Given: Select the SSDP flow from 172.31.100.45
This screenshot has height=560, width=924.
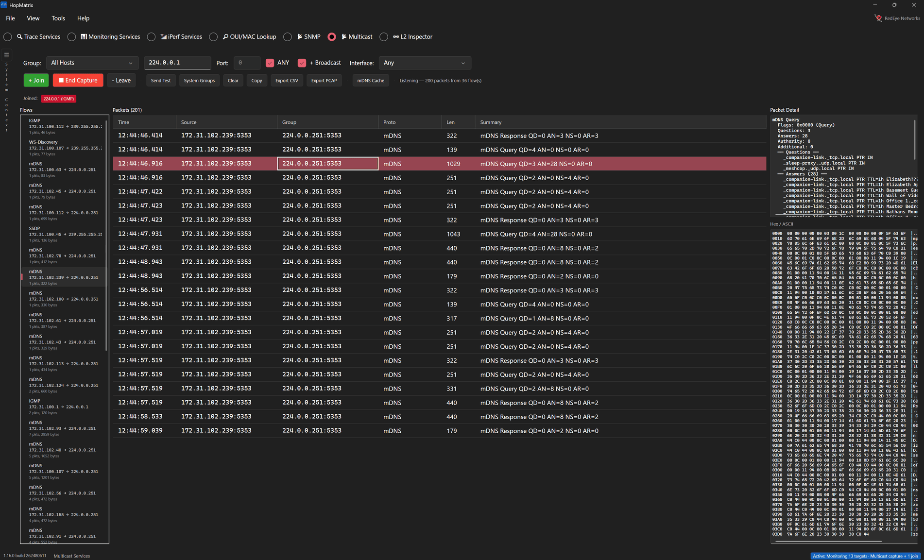Looking at the screenshot, I should click(63, 234).
